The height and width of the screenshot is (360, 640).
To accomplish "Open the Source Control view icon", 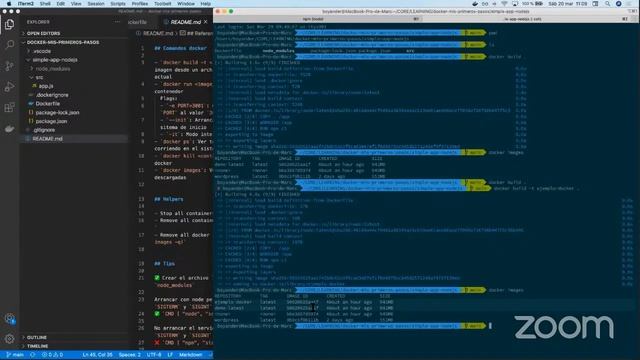I will pos(9,66).
